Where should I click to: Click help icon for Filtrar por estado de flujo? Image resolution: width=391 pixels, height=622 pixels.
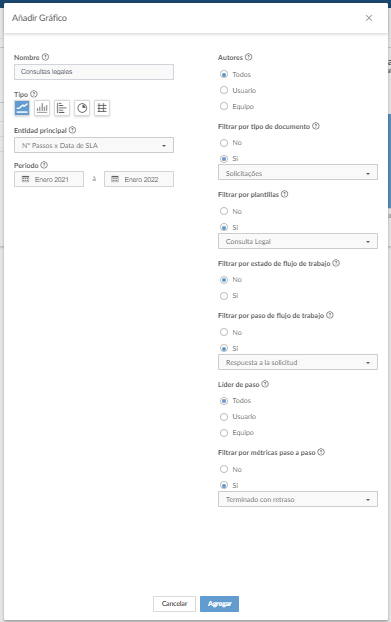[336, 263]
